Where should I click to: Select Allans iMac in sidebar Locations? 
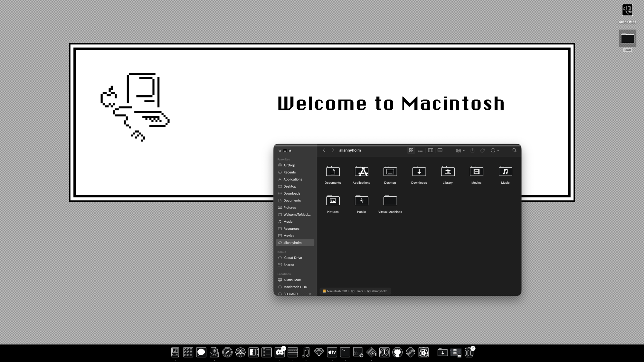(x=295, y=280)
